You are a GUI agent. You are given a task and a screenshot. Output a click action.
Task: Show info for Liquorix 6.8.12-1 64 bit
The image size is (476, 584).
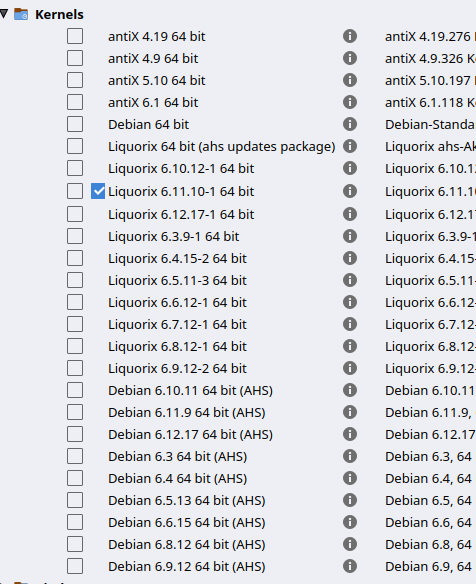[350, 346]
